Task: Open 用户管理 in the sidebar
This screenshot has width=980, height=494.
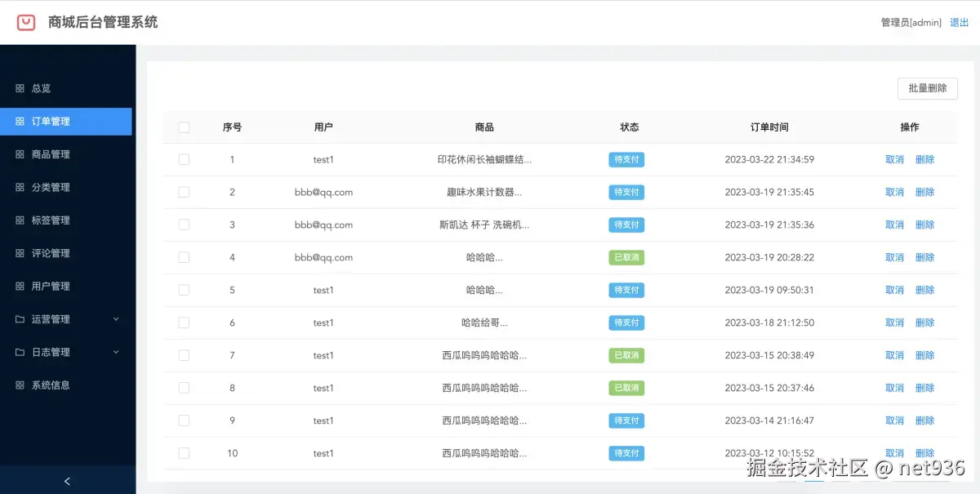Action: [66, 287]
